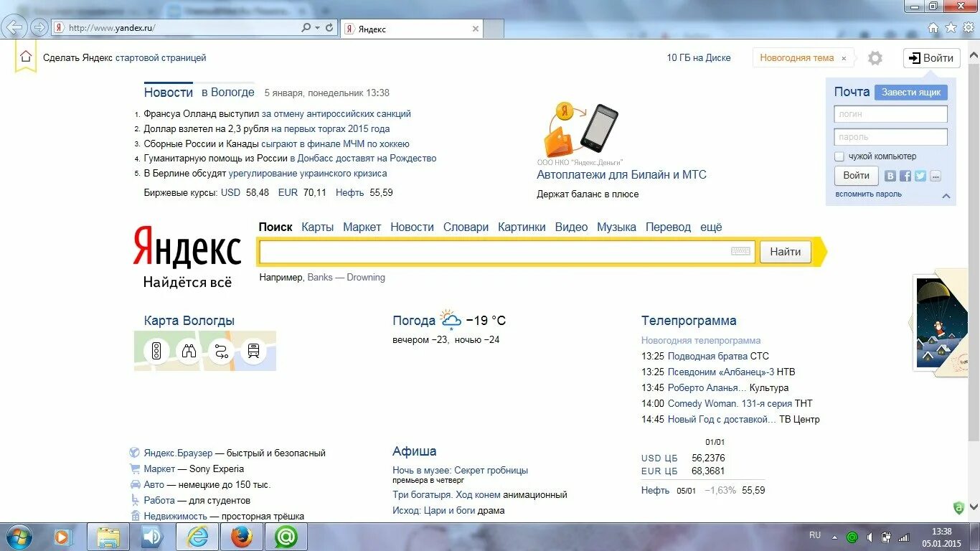Click "стартовой страницей" link
This screenshot has width=980, height=551.
(x=161, y=57)
